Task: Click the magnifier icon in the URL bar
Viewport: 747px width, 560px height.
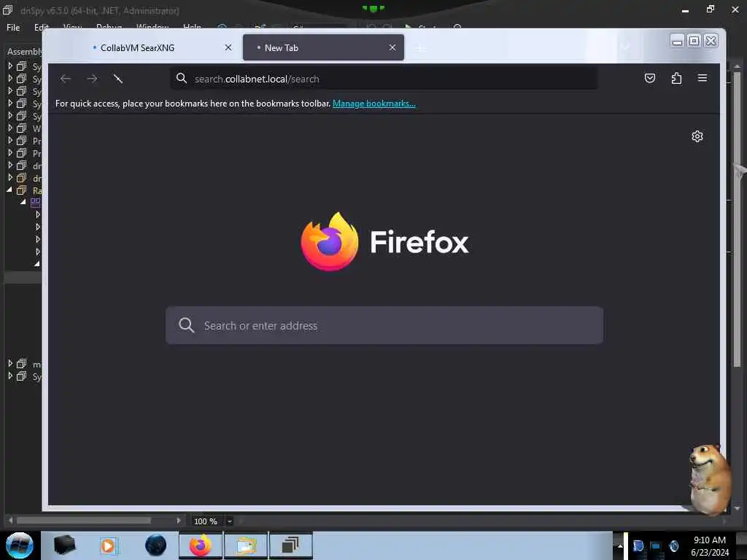Action: (x=182, y=78)
